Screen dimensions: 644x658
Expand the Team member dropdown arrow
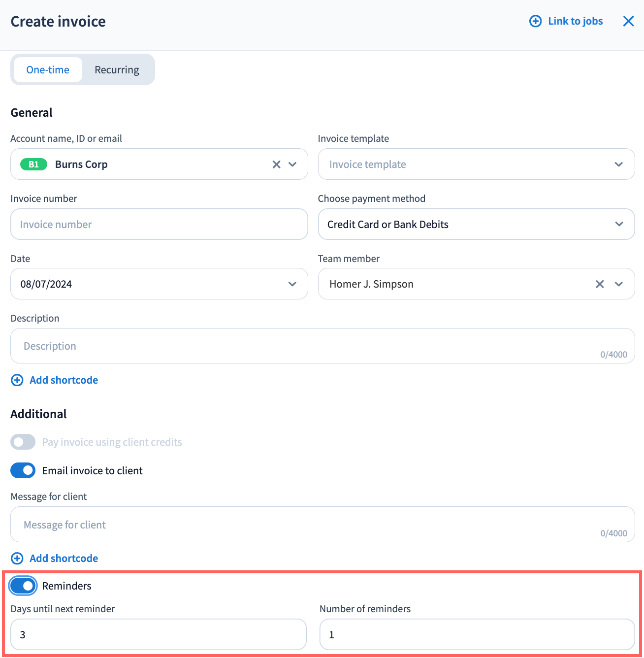tap(619, 284)
